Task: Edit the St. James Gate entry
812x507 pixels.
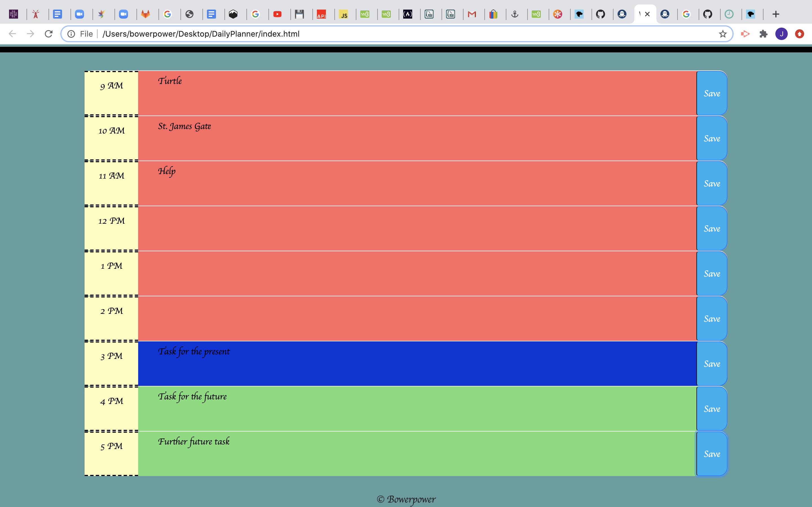Action: click(x=417, y=138)
